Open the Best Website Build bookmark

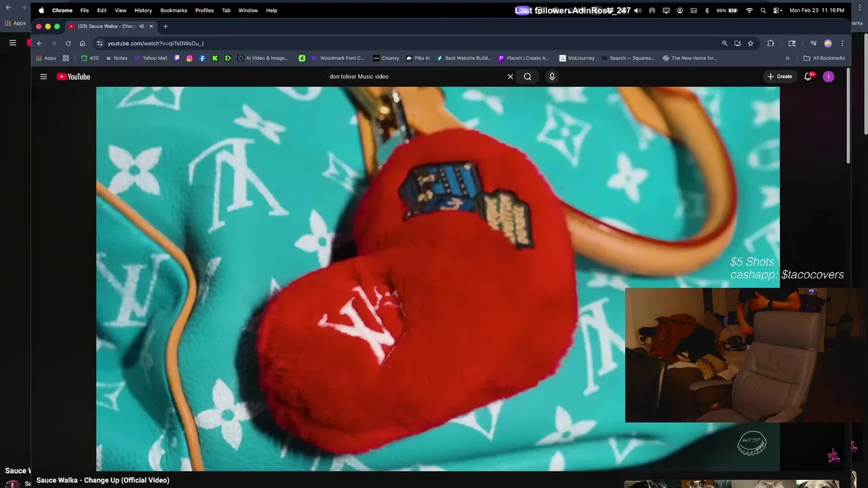coord(464,58)
